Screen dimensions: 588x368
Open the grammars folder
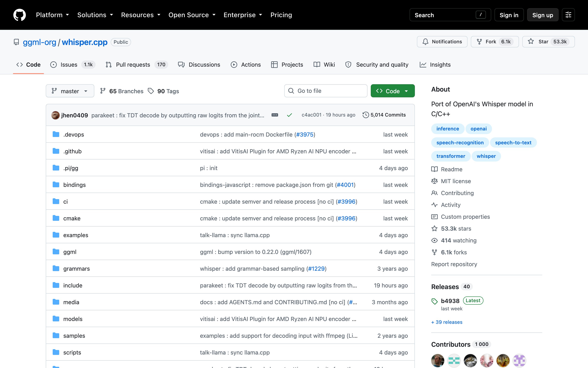[77, 268]
